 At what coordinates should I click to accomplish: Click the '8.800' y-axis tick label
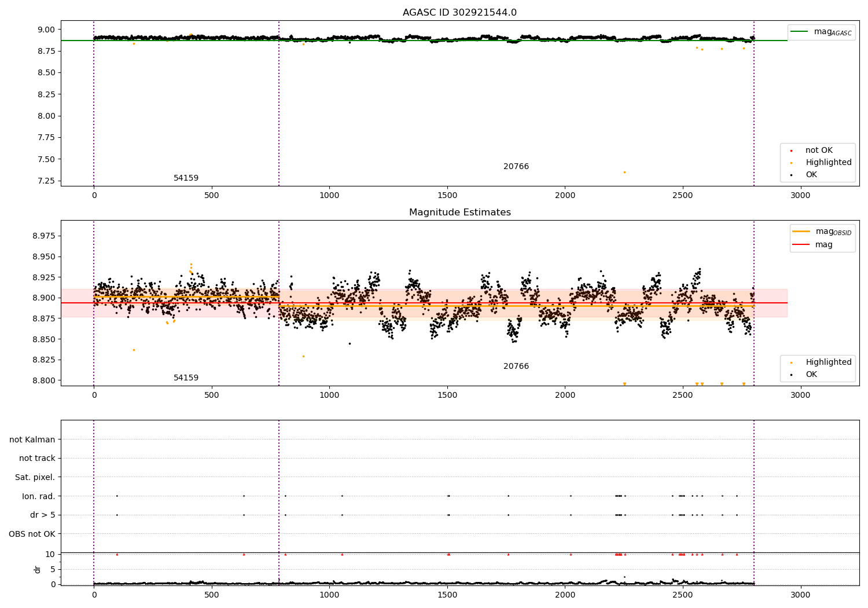(44, 380)
